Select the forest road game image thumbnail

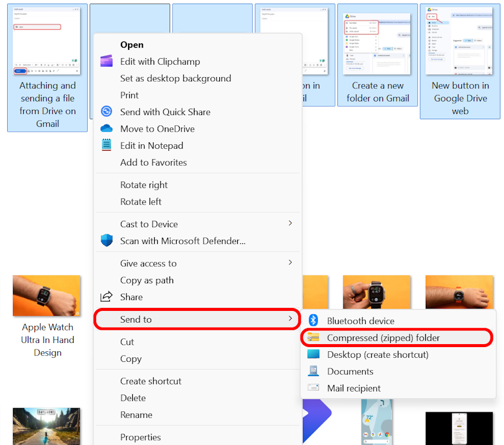[47, 427]
